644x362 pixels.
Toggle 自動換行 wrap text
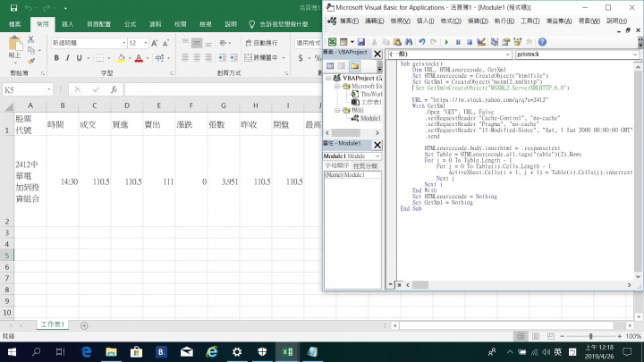pyautogui.click(x=261, y=43)
